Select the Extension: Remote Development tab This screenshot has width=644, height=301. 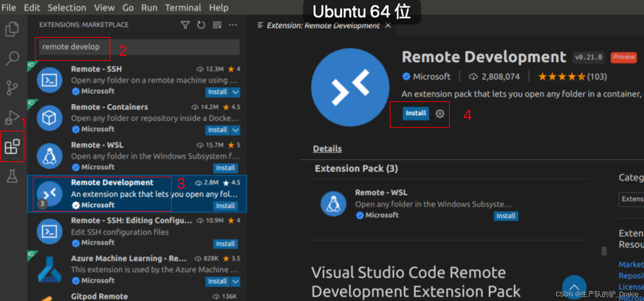click(x=323, y=25)
